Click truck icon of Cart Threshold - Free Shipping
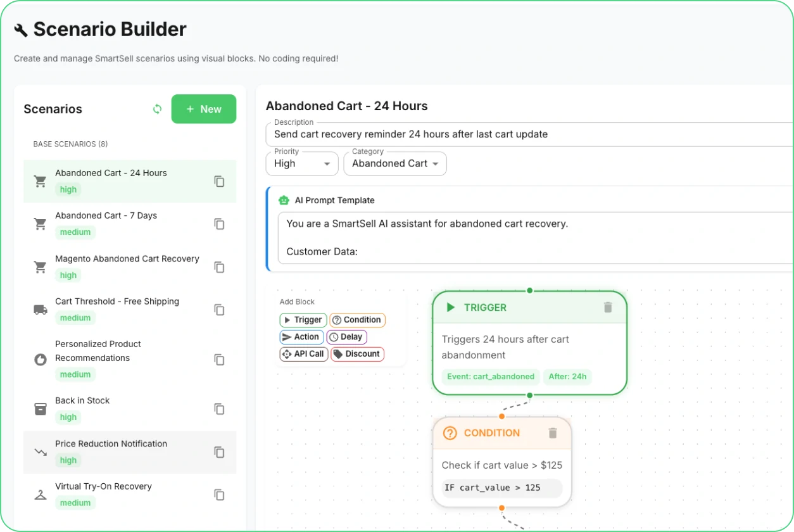 pyautogui.click(x=41, y=310)
